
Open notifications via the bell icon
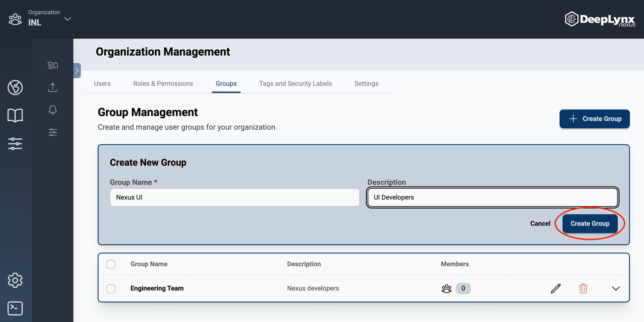click(52, 110)
